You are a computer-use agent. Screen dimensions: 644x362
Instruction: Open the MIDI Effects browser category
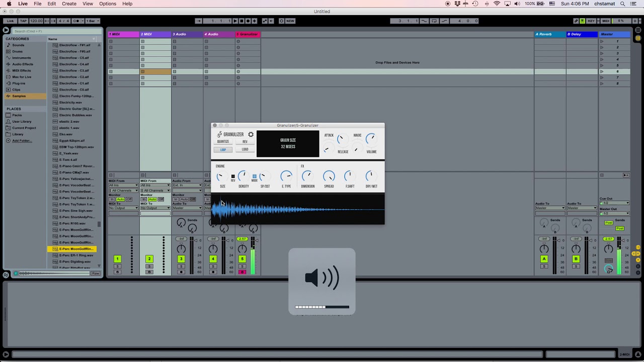click(21, 70)
